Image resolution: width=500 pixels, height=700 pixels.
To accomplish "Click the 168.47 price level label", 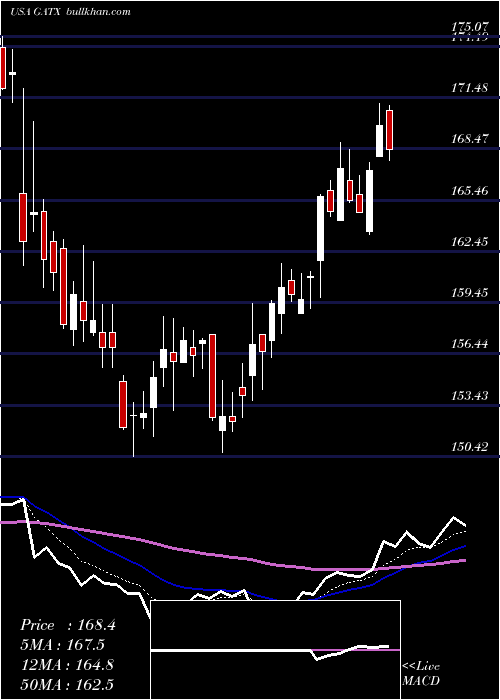I will tap(469, 139).
